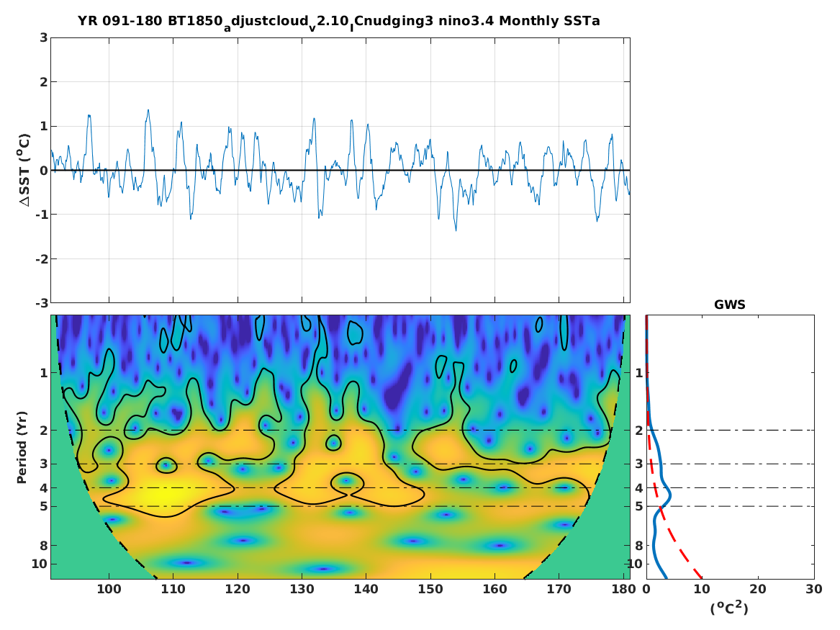Image resolution: width=840 pixels, height=630 pixels.
Task: Click the wavelet period tick label '8'
Action: pos(43,546)
